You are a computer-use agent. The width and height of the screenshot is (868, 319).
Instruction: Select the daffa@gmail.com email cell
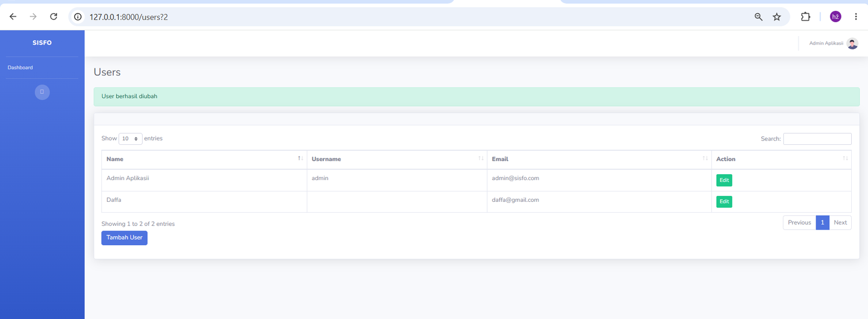[599, 202]
